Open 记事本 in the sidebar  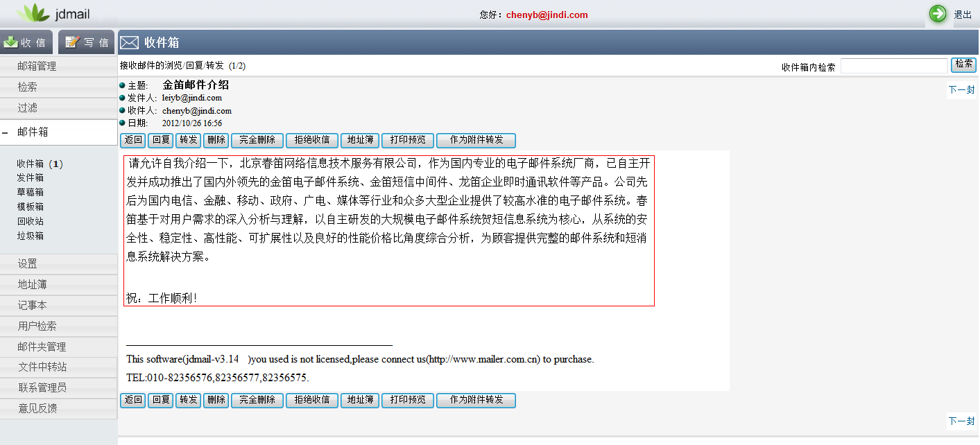click(58, 306)
